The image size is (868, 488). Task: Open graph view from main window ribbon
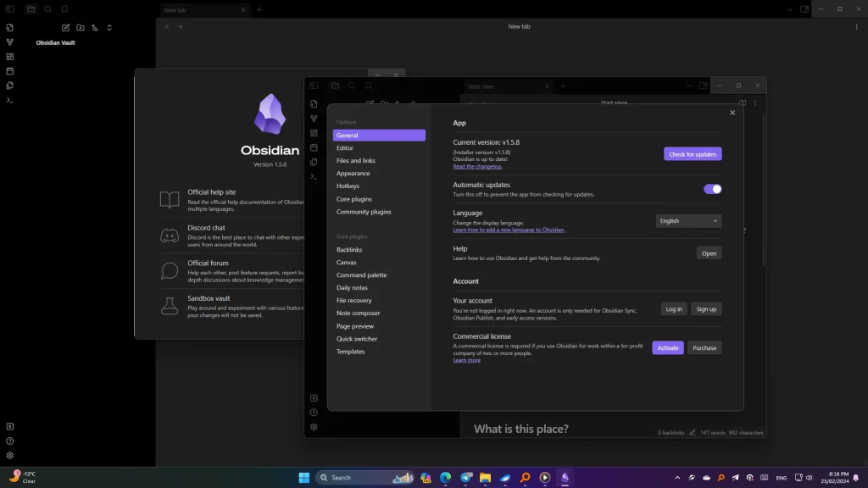(10, 42)
